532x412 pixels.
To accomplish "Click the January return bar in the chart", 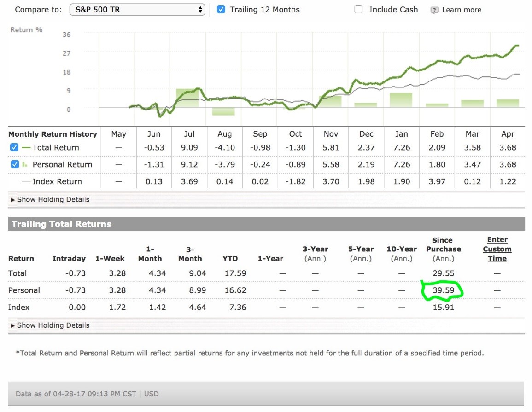I will coord(401,100).
